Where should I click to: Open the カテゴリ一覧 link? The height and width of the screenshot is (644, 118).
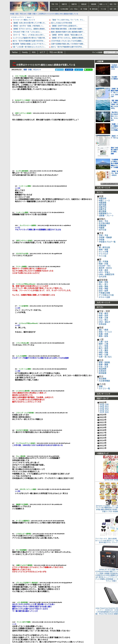coord(104,389)
